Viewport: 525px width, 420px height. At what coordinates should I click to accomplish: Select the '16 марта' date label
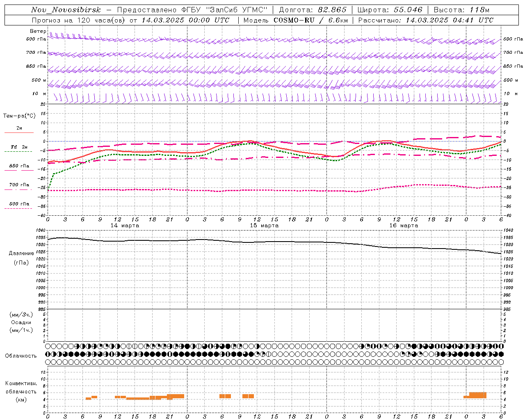(x=404, y=226)
